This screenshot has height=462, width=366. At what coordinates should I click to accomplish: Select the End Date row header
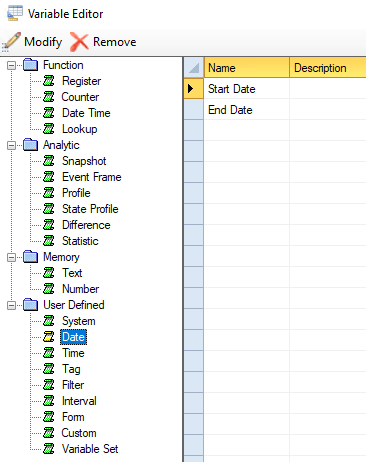click(193, 109)
